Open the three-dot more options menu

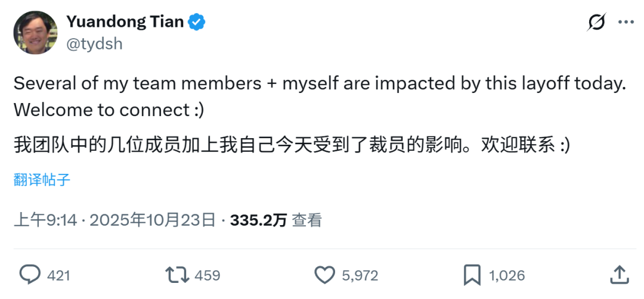point(626,23)
